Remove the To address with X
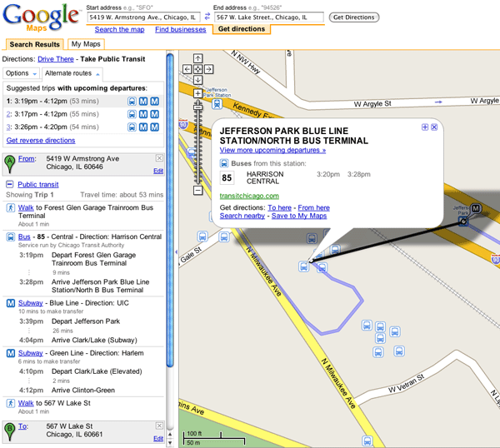Screen dimensions: 500x448 pos(159,426)
